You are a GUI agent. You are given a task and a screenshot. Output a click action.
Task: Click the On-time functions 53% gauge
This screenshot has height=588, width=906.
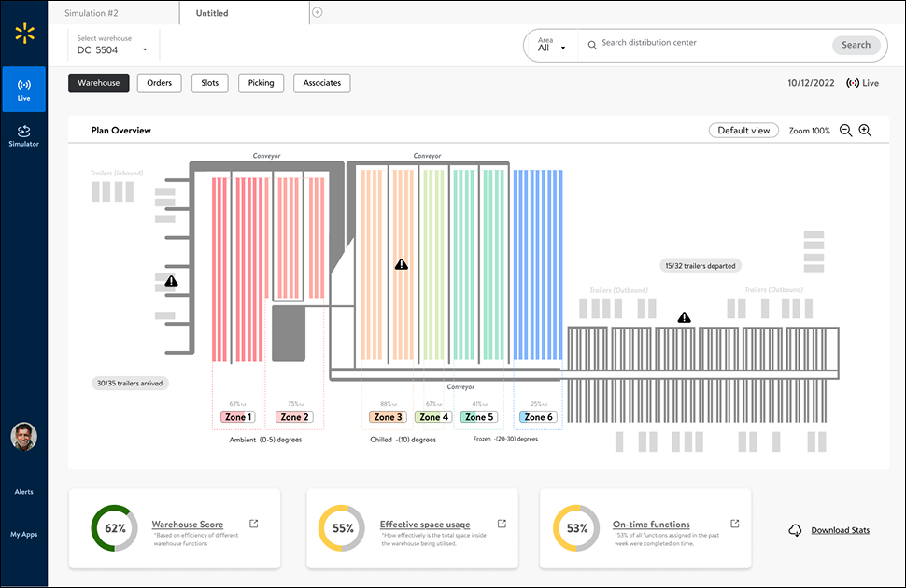tap(576, 528)
